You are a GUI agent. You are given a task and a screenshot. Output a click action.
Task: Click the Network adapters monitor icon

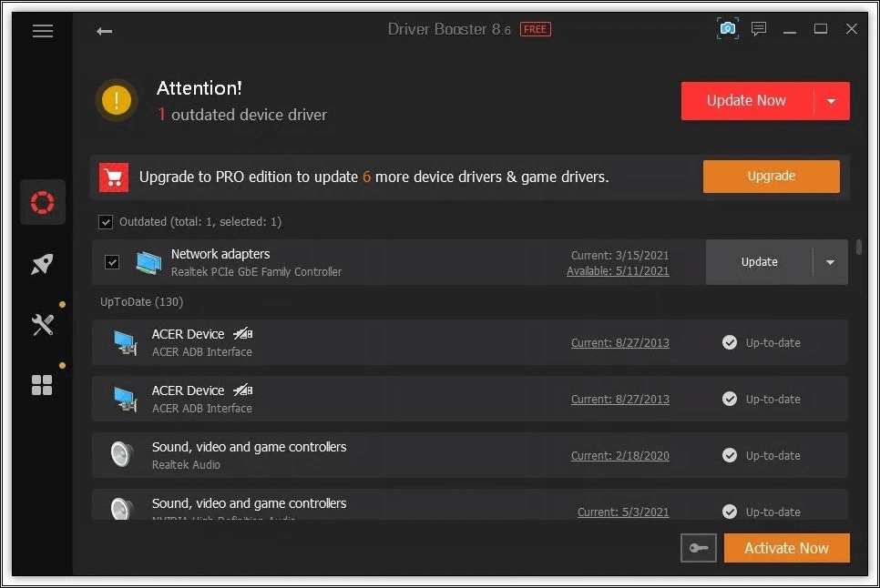[x=148, y=263]
